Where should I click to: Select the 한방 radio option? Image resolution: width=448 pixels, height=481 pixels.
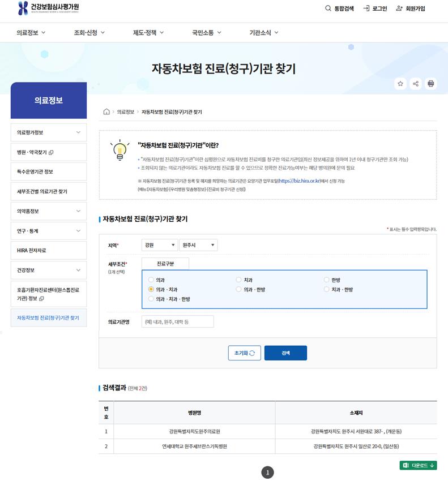327,280
